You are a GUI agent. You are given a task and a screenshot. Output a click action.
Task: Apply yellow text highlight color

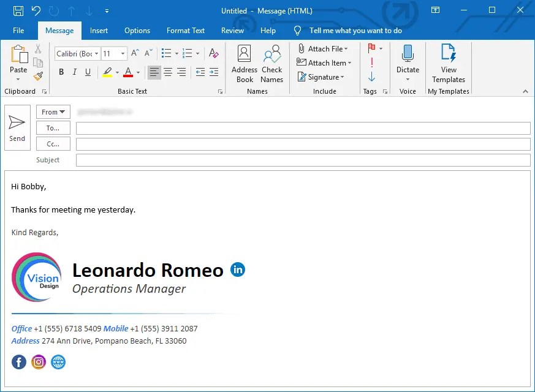click(108, 72)
